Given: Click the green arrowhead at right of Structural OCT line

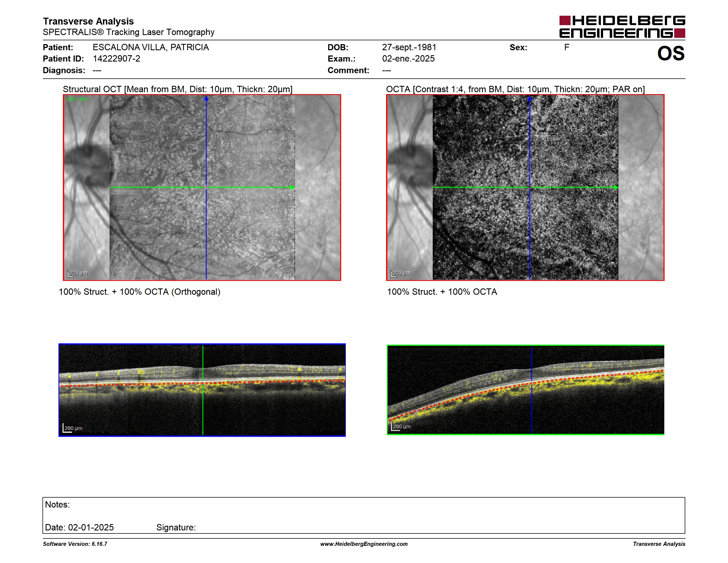Looking at the screenshot, I should (292, 187).
